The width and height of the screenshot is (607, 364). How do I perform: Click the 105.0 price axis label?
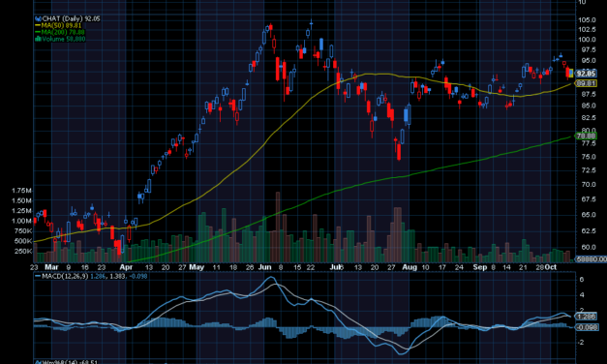pyautogui.click(x=588, y=19)
